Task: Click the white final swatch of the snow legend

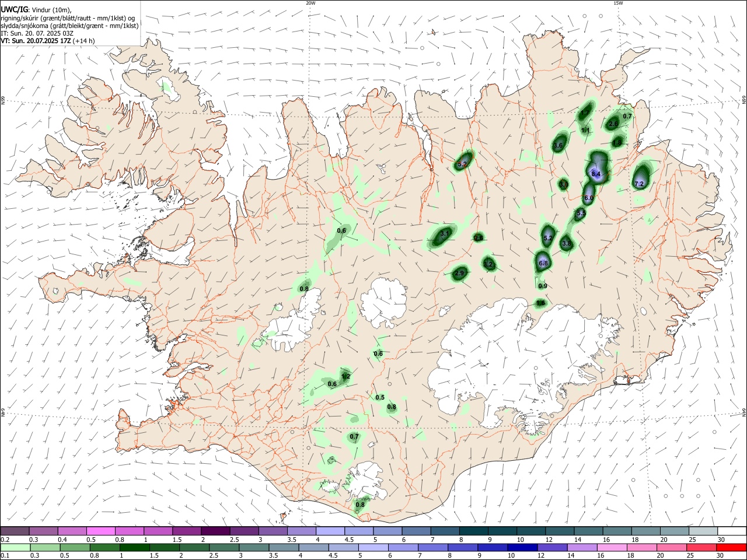Action: pyautogui.click(x=732, y=531)
